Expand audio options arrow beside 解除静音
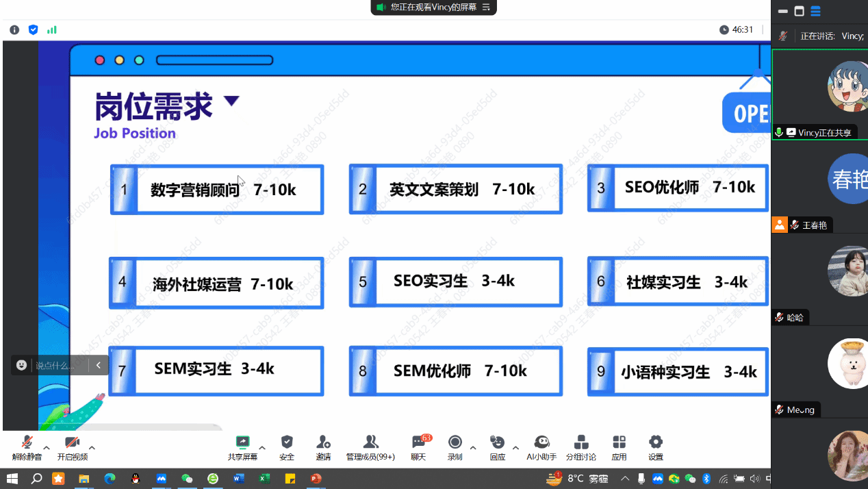Image resolution: width=868 pixels, height=489 pixels. (47, 447)
